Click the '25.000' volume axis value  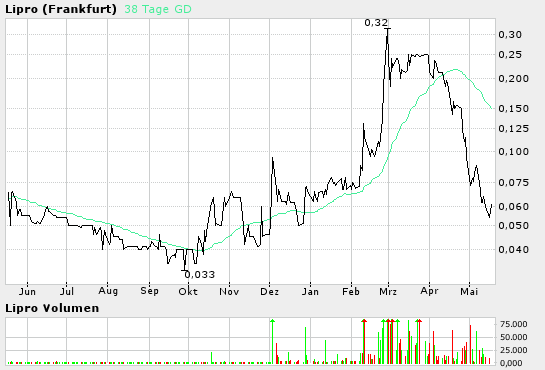click(513, 350)
